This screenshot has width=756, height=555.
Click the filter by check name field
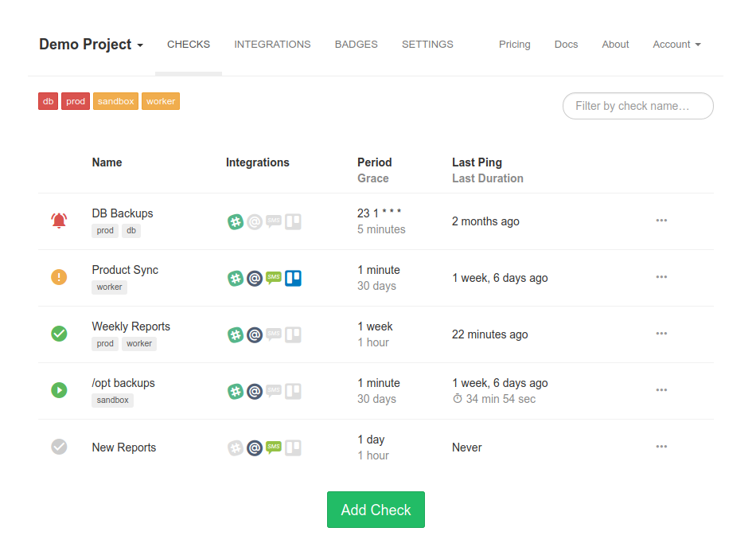(637, 106)
